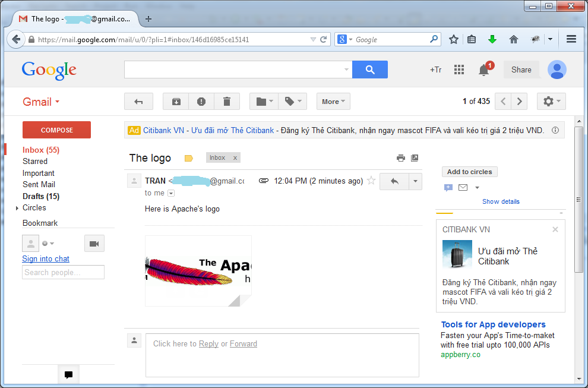Close the CITIBANK VN ad card
588x388 pixels.
pos(555,229)
